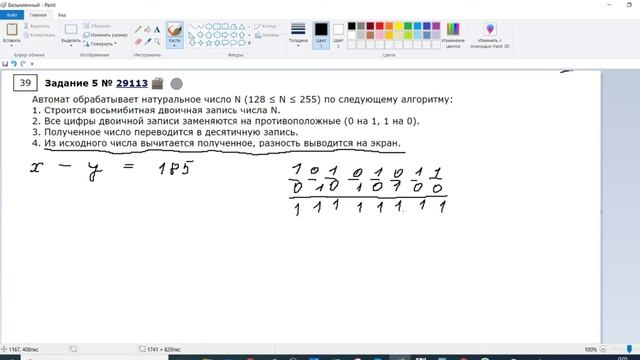Select the Color picker eyedropper tool
640x360 pixels.
pyautogui.click(x=147, y=42)
